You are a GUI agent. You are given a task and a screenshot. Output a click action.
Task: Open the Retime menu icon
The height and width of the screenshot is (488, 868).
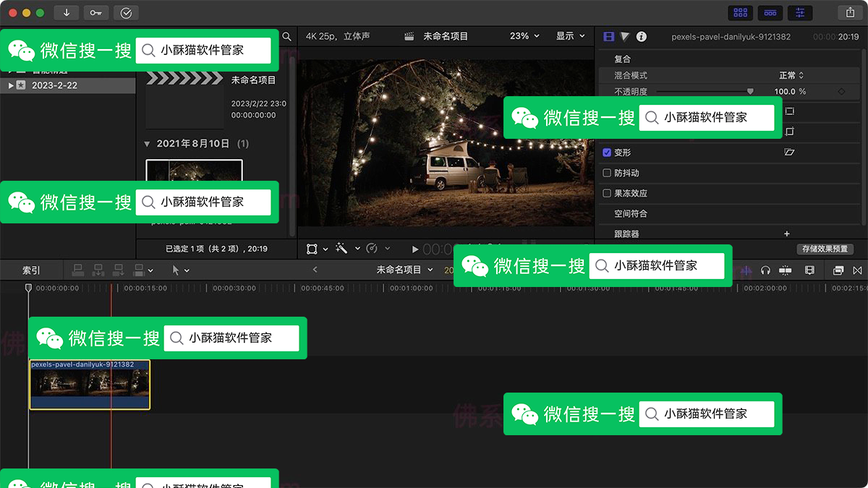pos(372,248)
